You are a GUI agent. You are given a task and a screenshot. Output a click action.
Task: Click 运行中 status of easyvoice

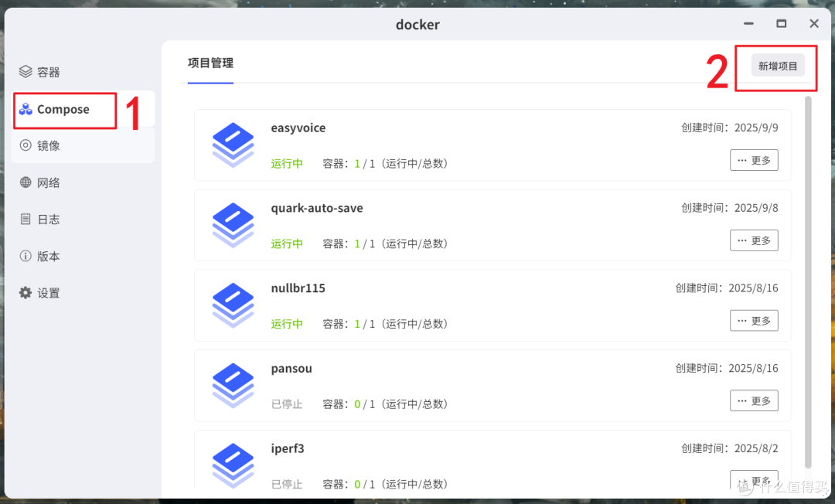click(287, 163)
